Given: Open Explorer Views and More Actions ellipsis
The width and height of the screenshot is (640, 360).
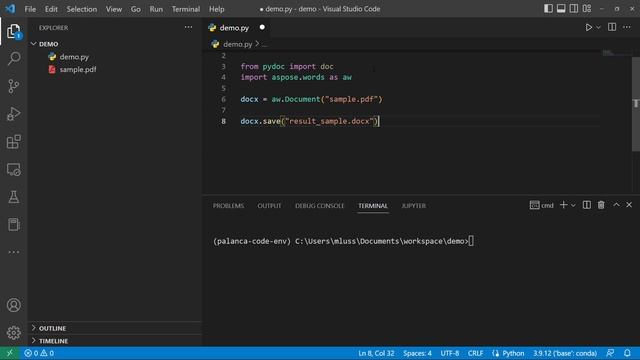Looking at the screenshot, I should click(x=188, y=27).
